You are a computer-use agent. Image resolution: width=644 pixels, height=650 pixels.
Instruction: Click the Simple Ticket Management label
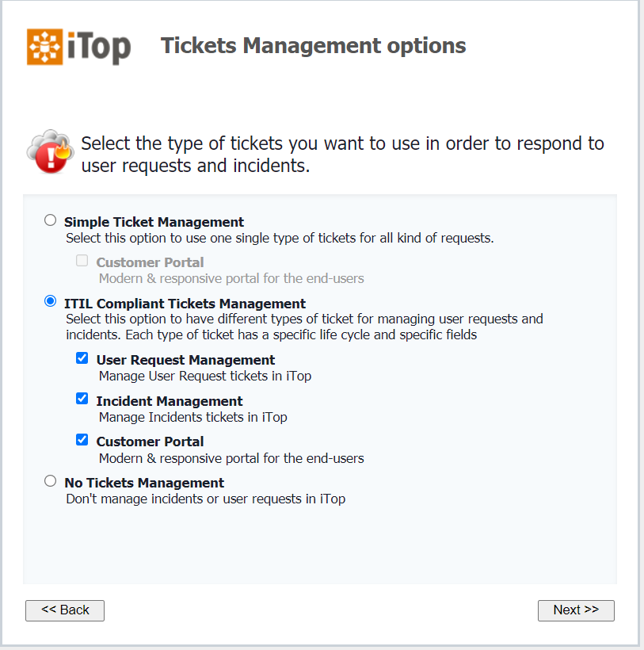pos(154,222)
